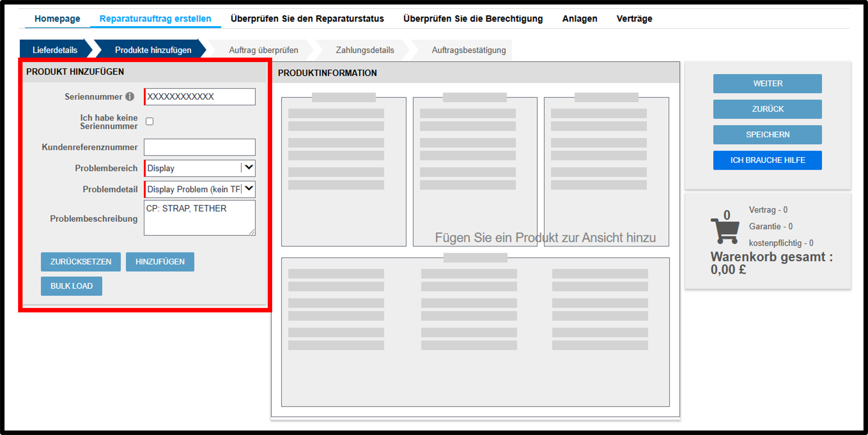Click the 'Warenkorb gesamt : 0,00 £' total
Image resolution: width=868 pixels, height=435 pixels.
(772, 263)
